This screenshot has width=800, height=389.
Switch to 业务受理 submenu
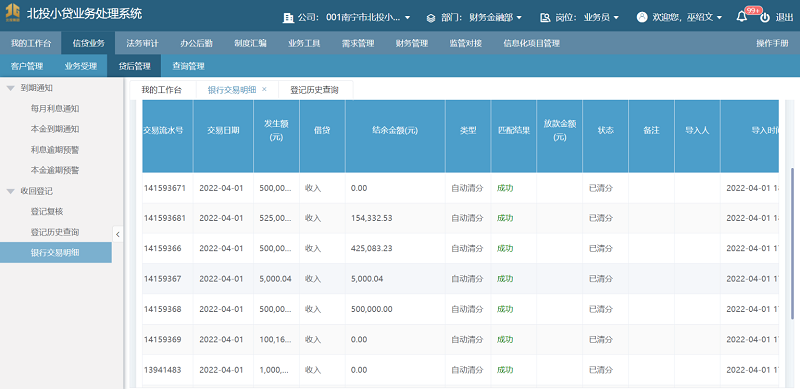(81, 66)
